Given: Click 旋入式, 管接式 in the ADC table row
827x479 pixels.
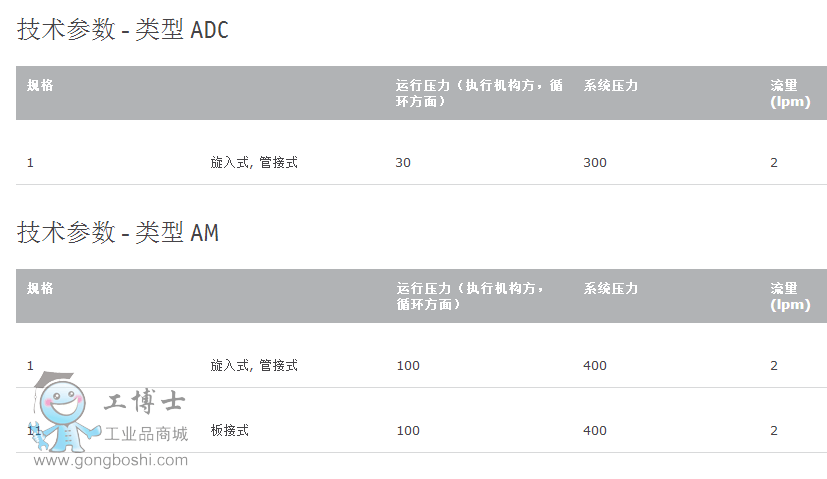Looking at the screenshot, I should click(x=254, y=162).
